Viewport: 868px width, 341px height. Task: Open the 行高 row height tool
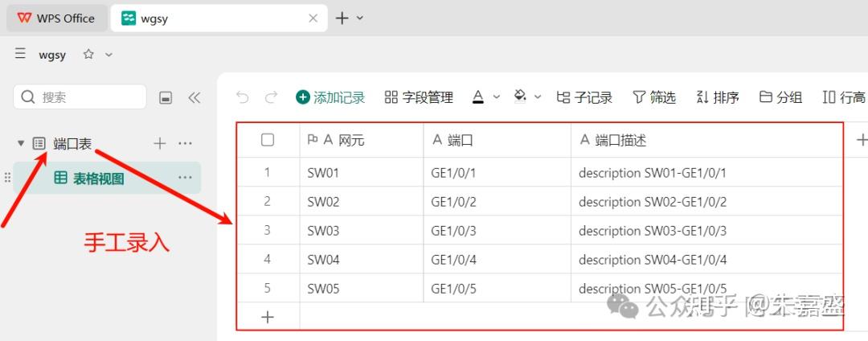click(x=844, y=98)
